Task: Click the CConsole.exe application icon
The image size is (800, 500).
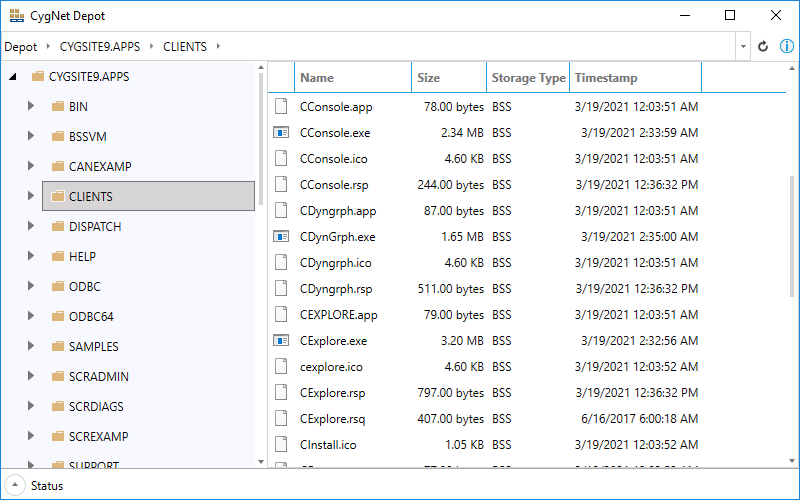Action: 281,133
